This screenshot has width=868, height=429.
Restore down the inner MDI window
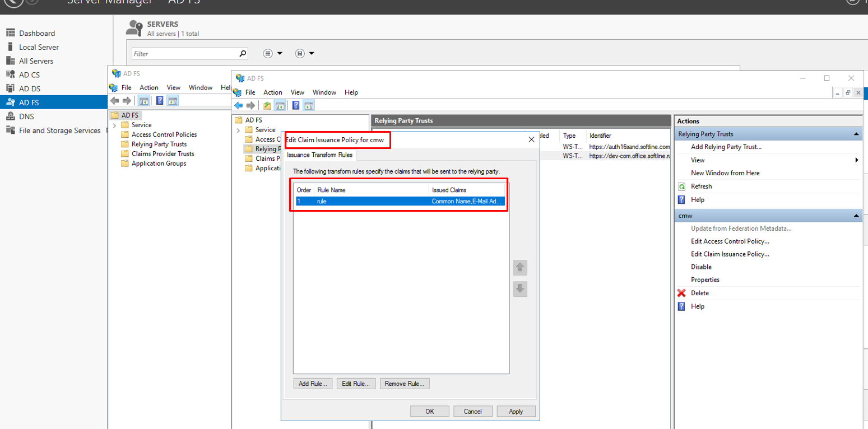(848, 92)
